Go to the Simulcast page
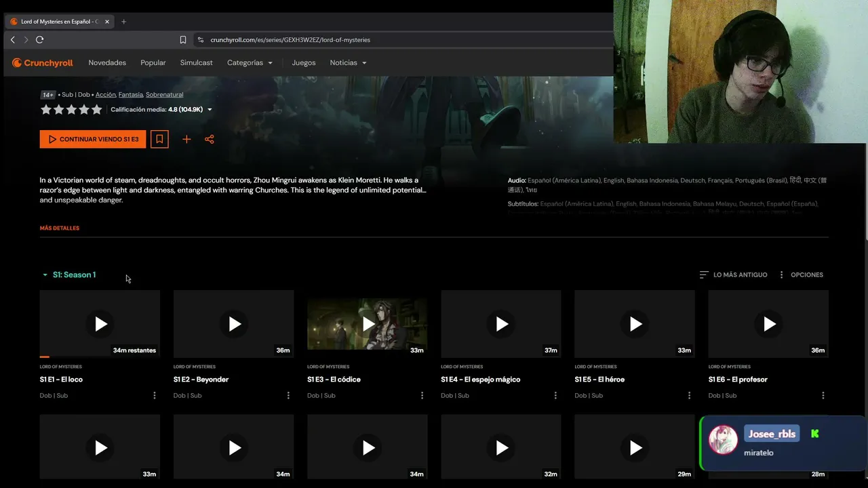Image resolution: width=868 pixels, height=488 pixels. pos(197,63)
